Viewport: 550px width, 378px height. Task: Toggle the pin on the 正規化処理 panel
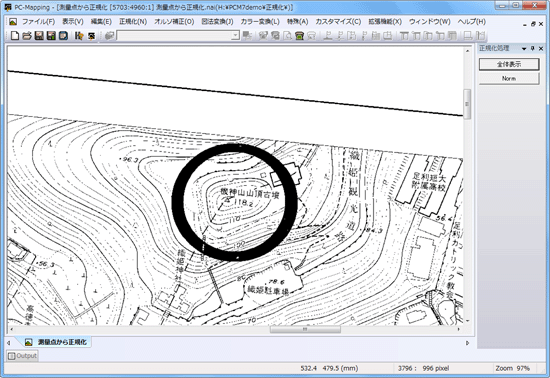coord(532,48)
